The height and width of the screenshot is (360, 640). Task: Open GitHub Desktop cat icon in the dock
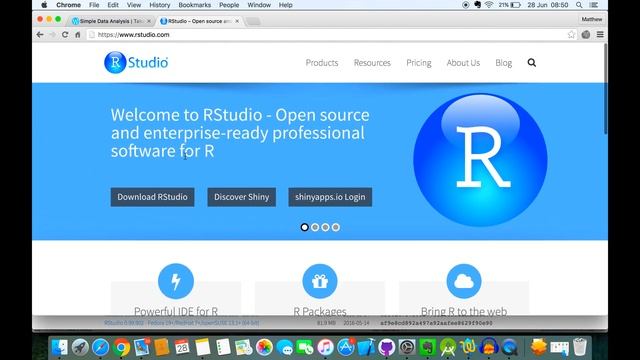click(x=387, y=347)
